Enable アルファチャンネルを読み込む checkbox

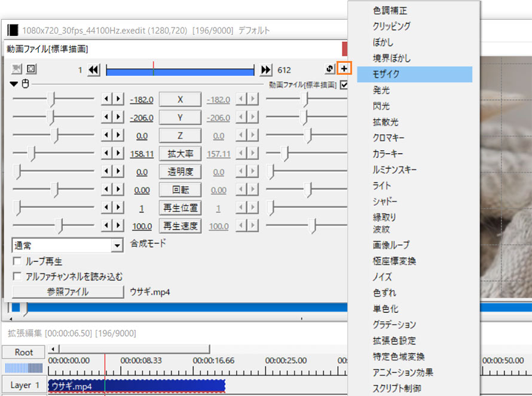click(x=17, y=276)
